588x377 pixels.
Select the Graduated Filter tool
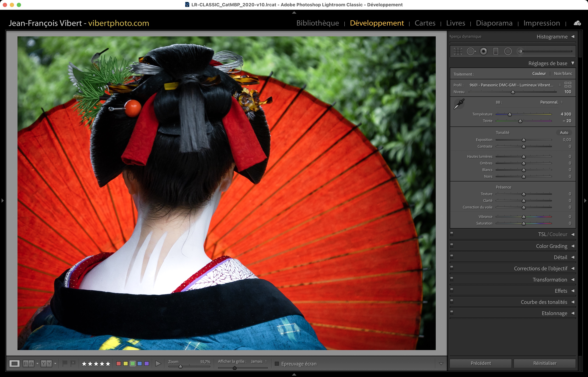coord(496,51)
